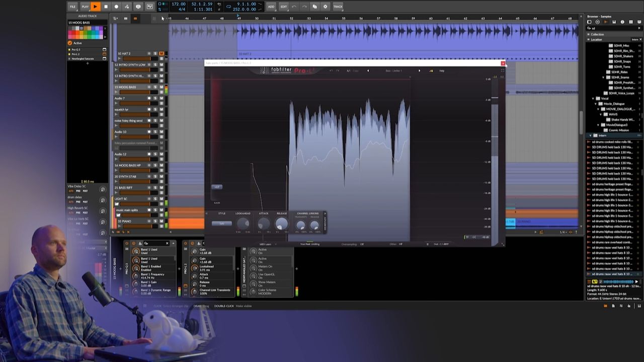
Task: Click the Pro-L LOOKAHEAD knob
Action: [x=243, y=224]
